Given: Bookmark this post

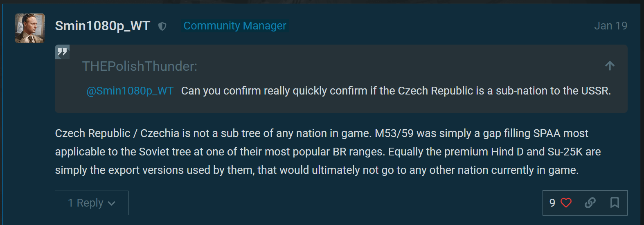Looking at the screenshot, I should (x=615, y=202).
